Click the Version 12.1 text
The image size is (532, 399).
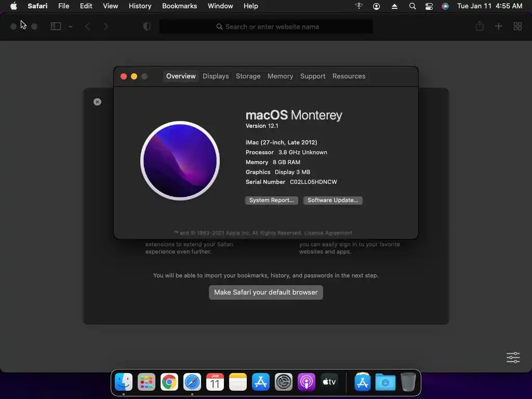(x=262, y=126)
